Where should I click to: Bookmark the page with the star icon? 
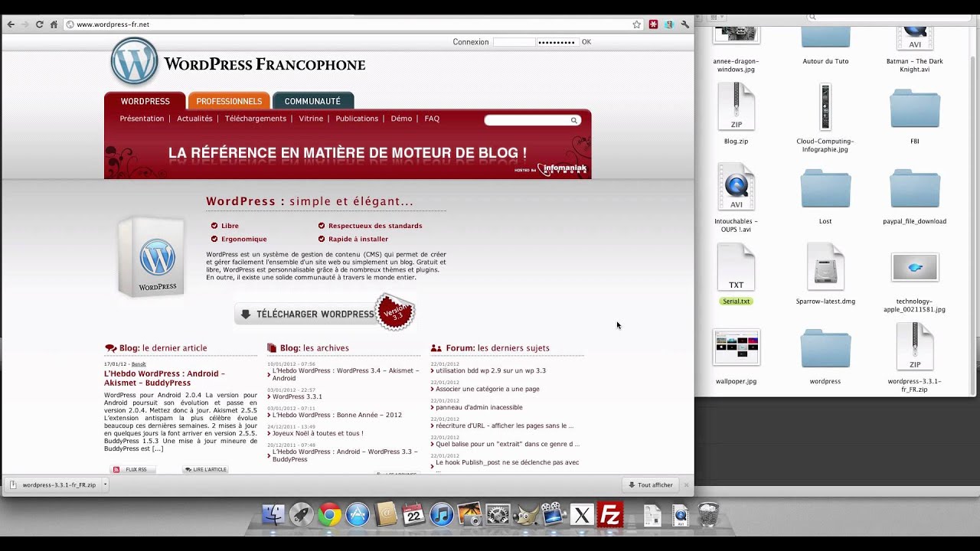(636, 24)
